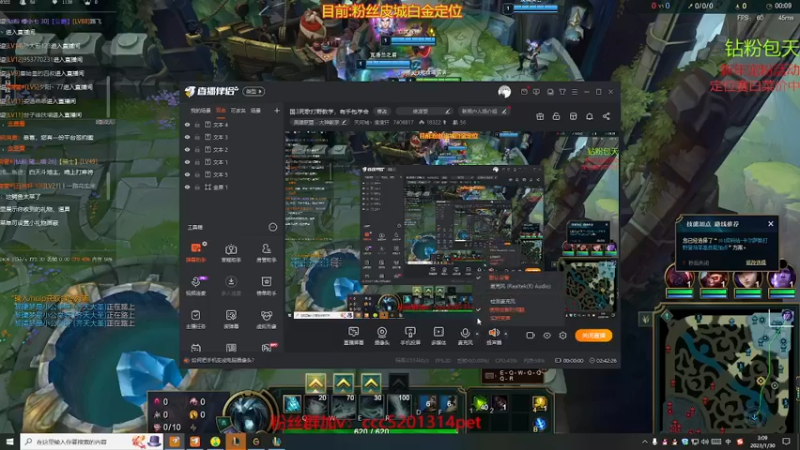Hide the 文本 4 layer
The width and height of the screenshot is (800, 450).
coord(187,124)
